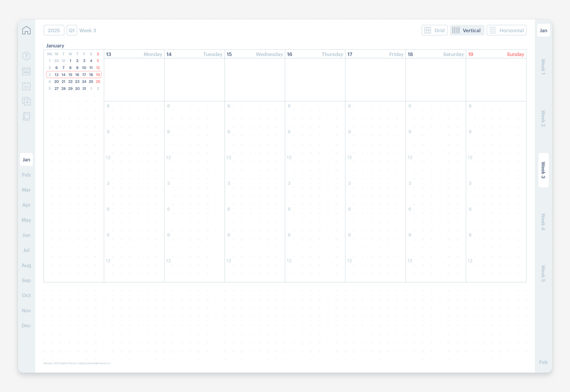Screen dimensions: 570x392
Task: Navigate to Mar in month sidebar
Action: click(x=26, y=190)
